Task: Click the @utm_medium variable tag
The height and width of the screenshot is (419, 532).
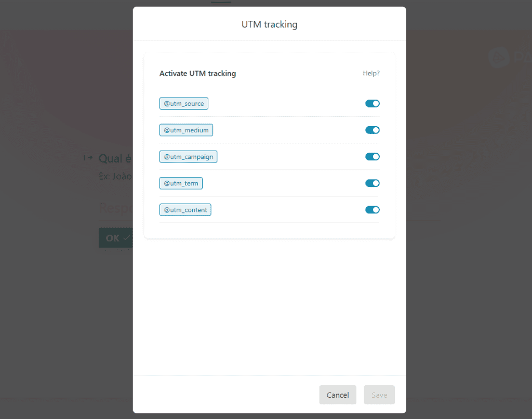Action: 186,130
